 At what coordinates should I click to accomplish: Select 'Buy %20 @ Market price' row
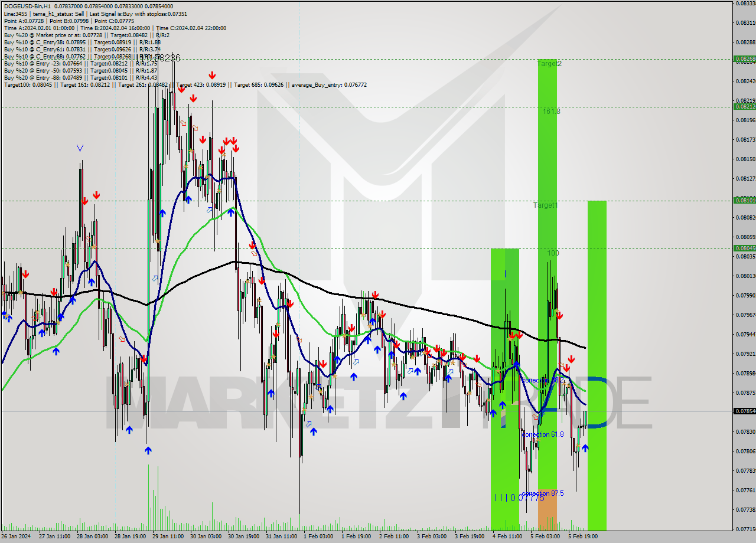[87, 35]
